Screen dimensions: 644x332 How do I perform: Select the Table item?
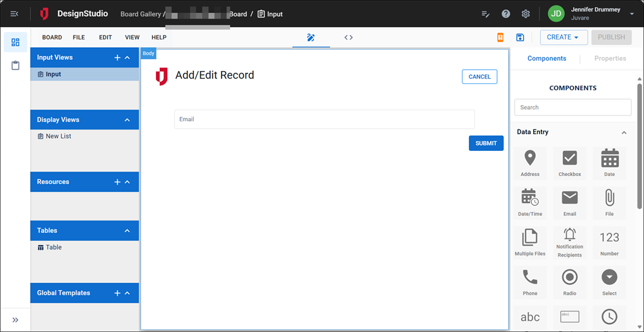pos(50,248)
